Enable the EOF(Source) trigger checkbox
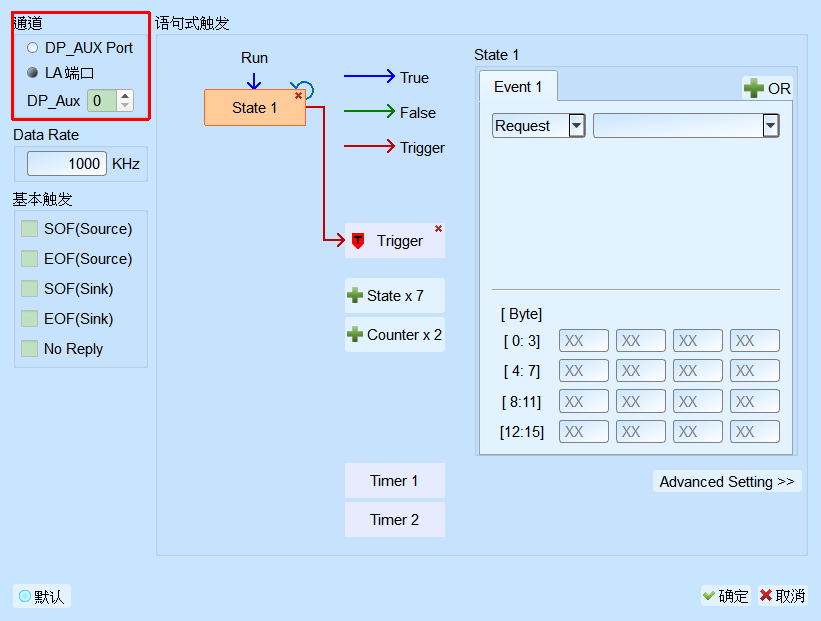Viewport: 821px width, 621px height. 29,259
